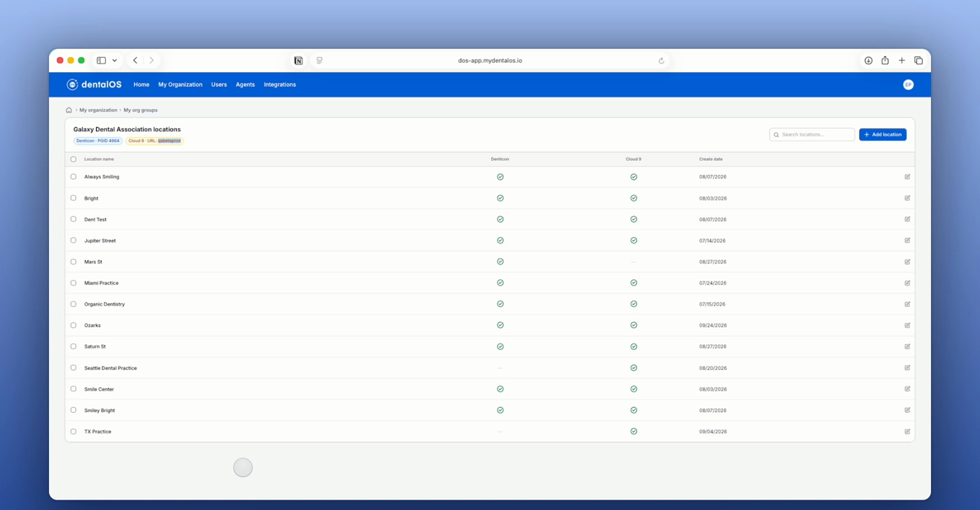
Task: Open the Home menu item
Action: coord(141,85)
